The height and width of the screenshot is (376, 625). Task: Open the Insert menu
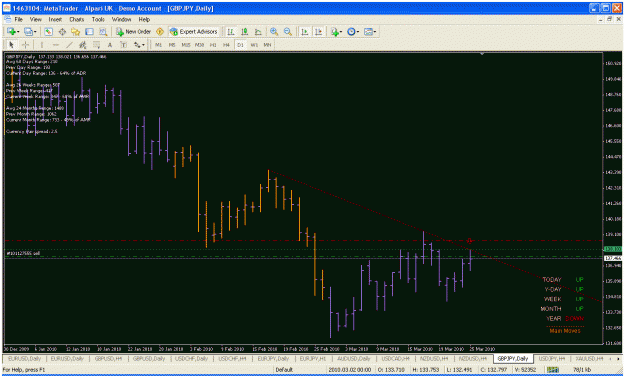[x=55, y=19]
